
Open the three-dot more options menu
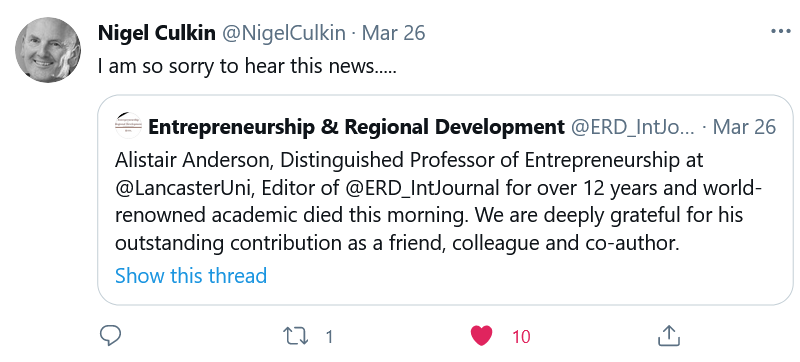(x=780, y=32)
